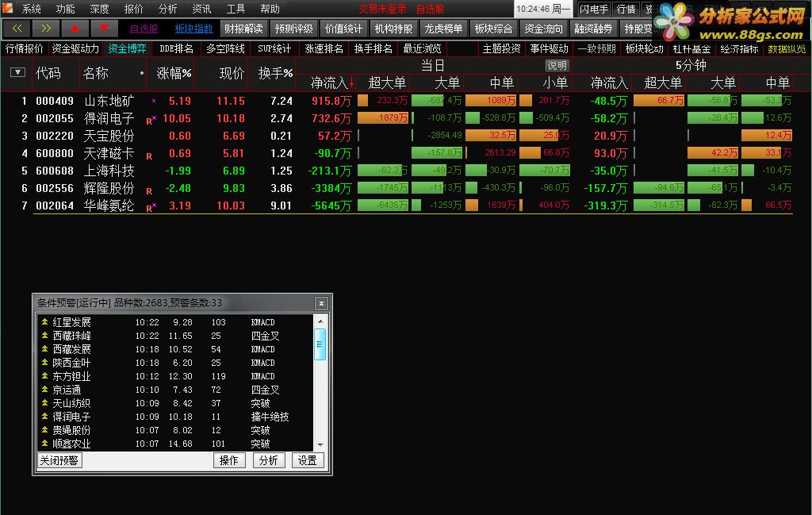Screen dimensions: 812x515
Task: Sort by the 涨幅% column header
Action: pos(174,74)
